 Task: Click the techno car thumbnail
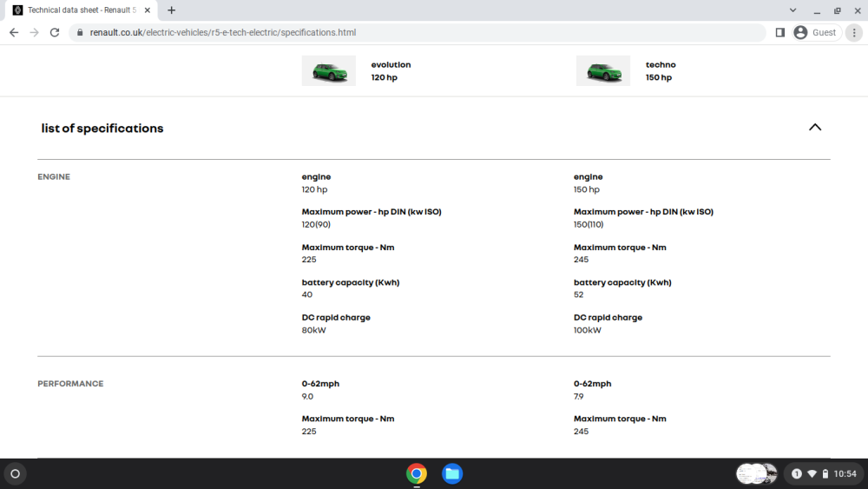click(x=603, y=71)
